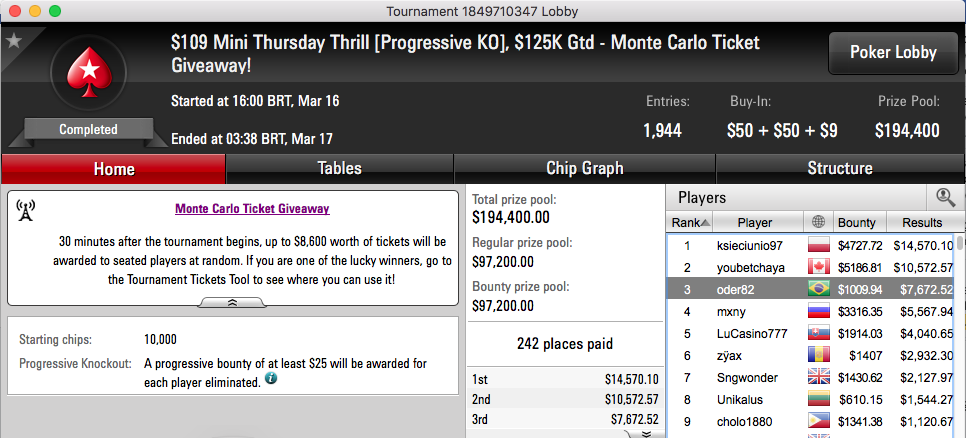Collapse the Monte Carlo announcement panel
Screen dimensions: 966x438
[233, 302]
